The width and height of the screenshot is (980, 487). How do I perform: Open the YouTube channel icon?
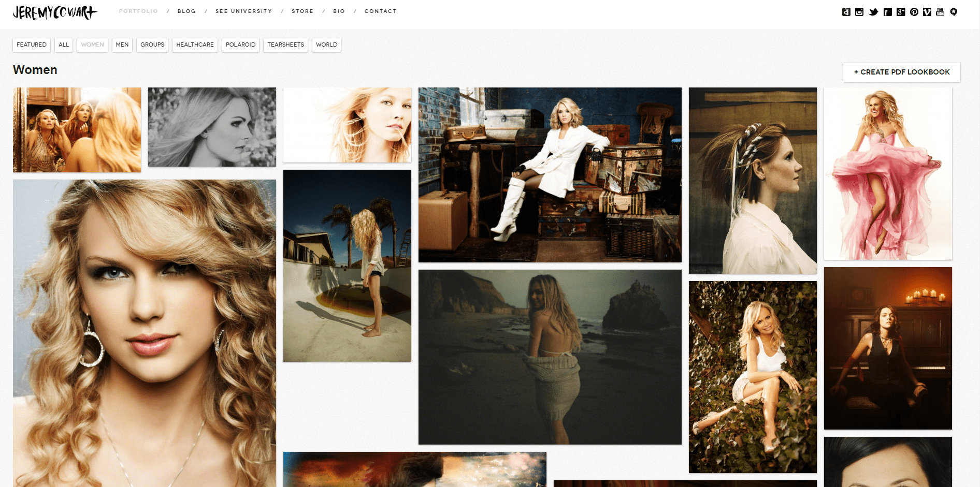coord(940,12)
